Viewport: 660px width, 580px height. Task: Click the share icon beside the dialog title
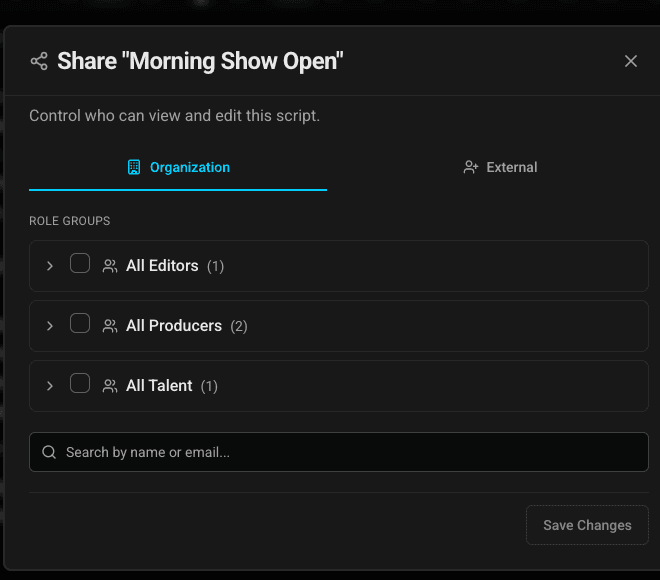(39, 62)
